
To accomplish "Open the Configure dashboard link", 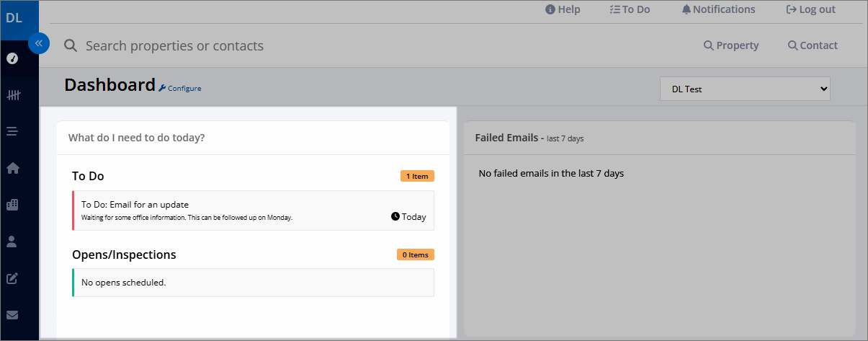I will tap(180, 88).
